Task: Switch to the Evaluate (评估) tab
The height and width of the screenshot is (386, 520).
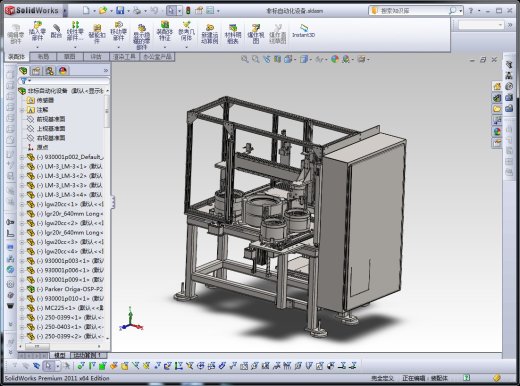Action: (96, 57)
